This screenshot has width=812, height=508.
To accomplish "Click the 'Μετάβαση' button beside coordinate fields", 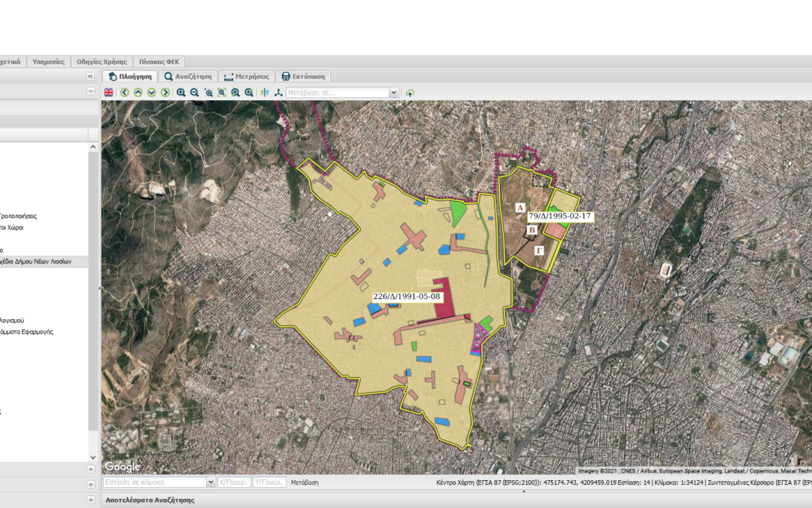I will tap(304, 482).
